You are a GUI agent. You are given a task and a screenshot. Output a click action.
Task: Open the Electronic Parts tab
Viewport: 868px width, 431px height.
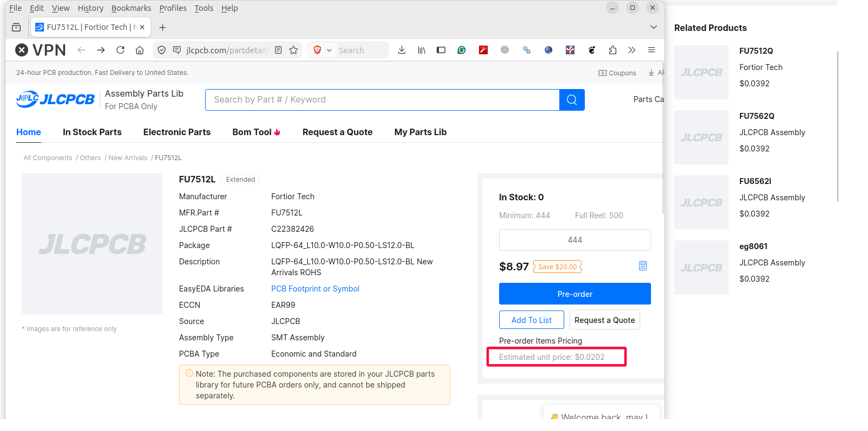click(x=177, y=132)
